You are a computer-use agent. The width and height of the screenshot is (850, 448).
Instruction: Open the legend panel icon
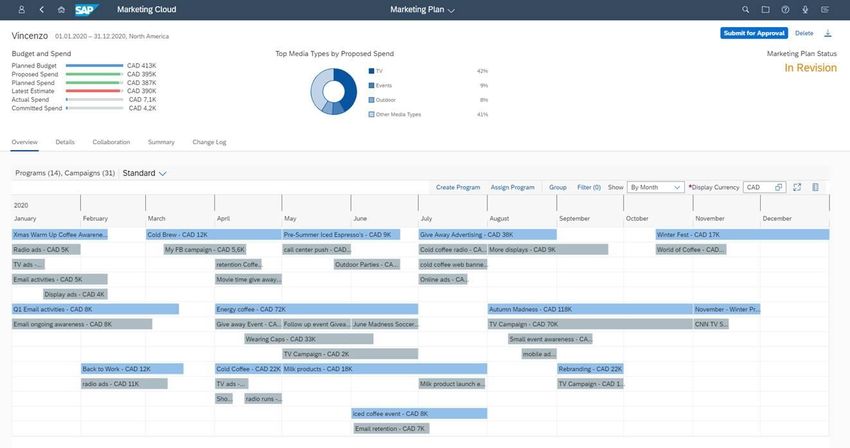point(815,187)
